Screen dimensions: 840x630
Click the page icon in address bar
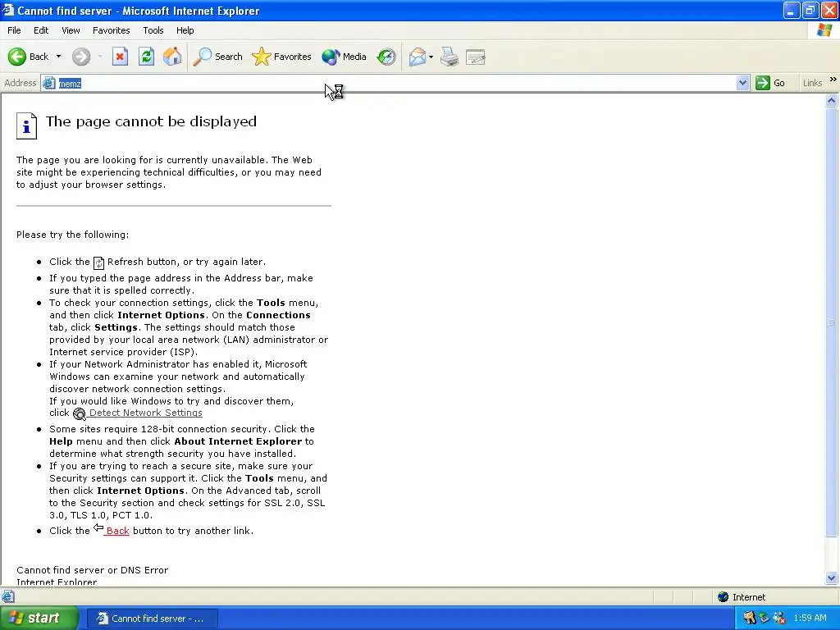[x=48, y=83]
